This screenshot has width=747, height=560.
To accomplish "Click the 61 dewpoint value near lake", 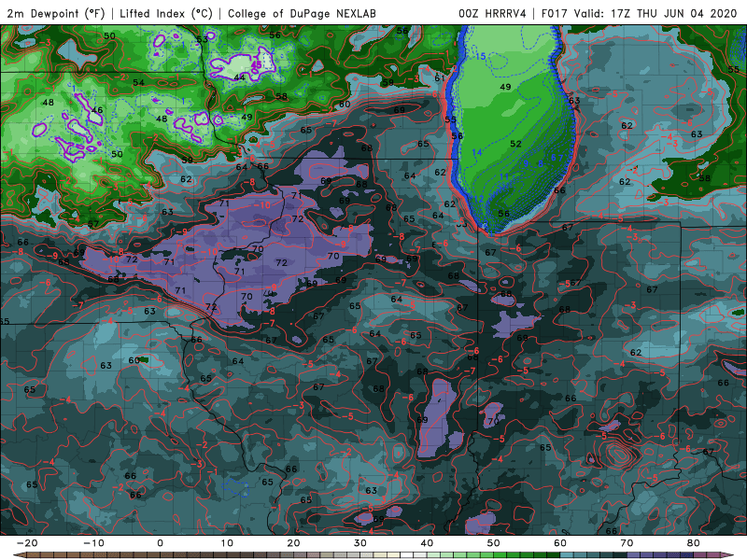I will coord(440,78).
